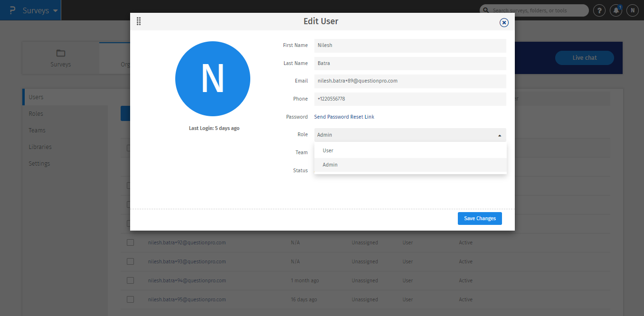Expand the Surveys product switcher dropdown

(56, 10)
